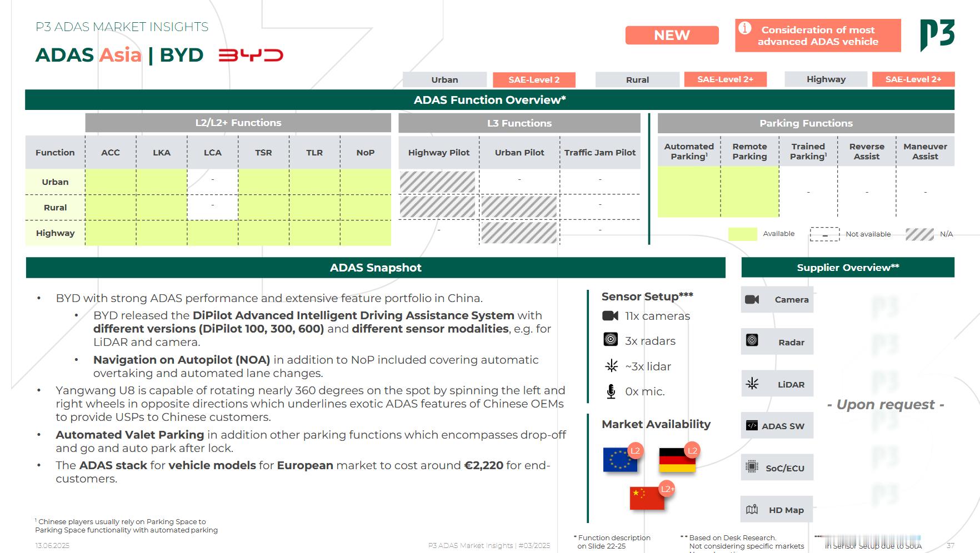Click the L3 Functions header

coord(519,123)
